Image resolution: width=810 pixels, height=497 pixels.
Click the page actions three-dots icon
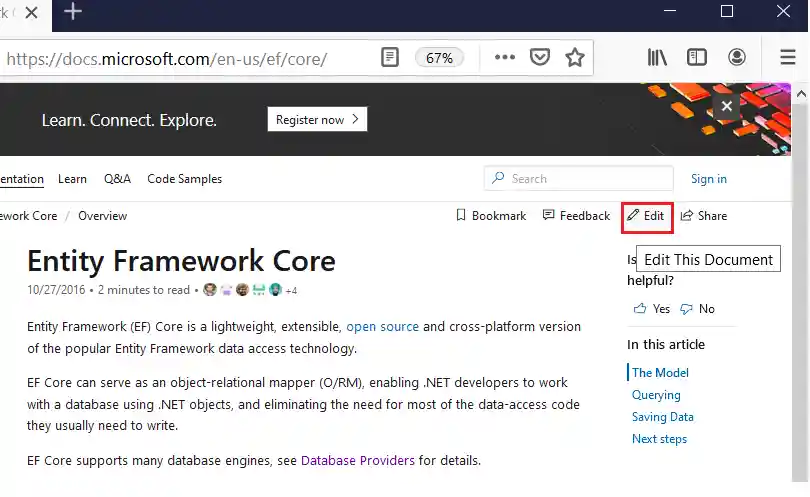pyautogui.click(x=505, y=58)
